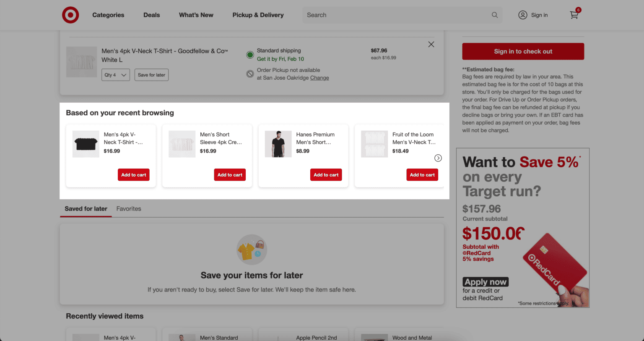The width and height of the screenshot is (644, 341).
Task: Dismiss the V-Neck T-Shirt item with the X
Action: (431, 44)
